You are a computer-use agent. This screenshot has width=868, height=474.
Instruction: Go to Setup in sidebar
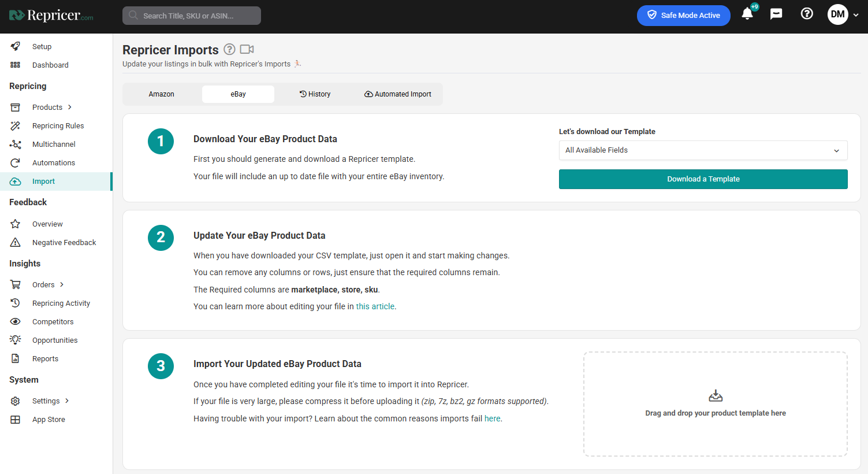pyautogui.click(x=42, y=46)
